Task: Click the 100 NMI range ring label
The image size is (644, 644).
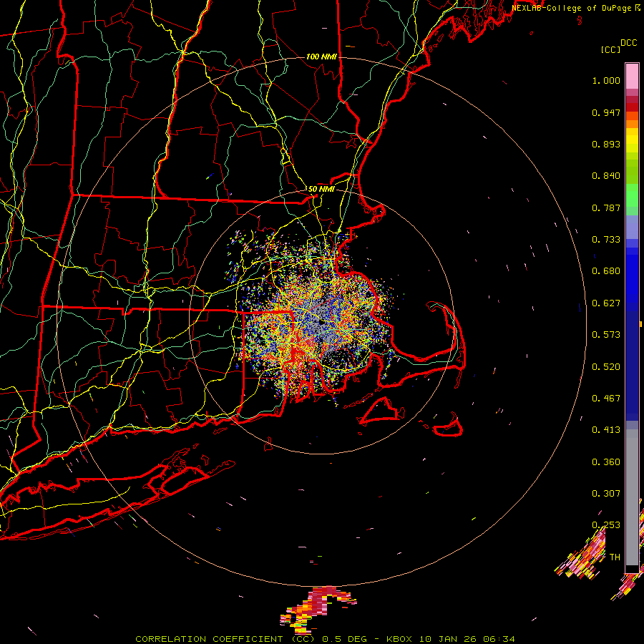Action: click(x=321, y=57)
